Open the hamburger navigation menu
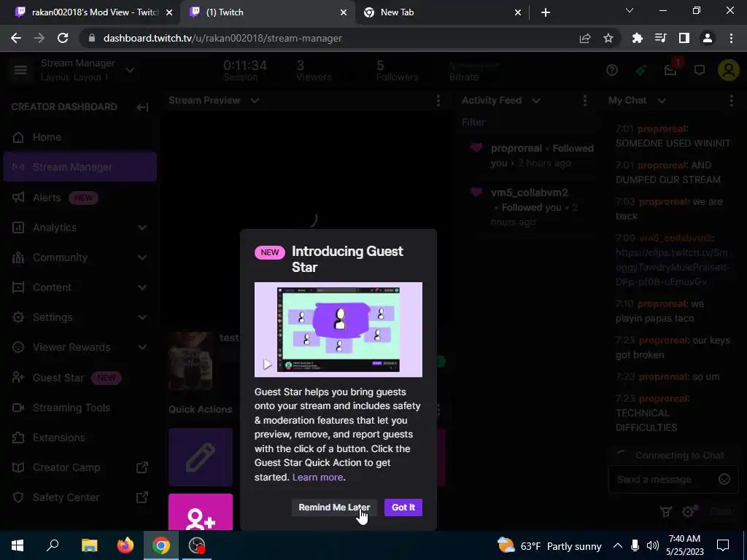 pos(20,71)
